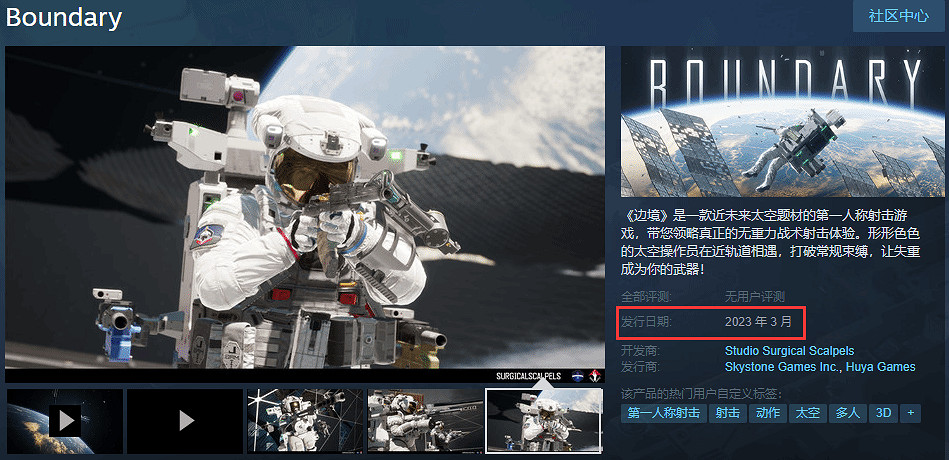The width and height of the screenshot is (949, 460).
Task: Select the 太空 tag
Action: tap(807, 413)
